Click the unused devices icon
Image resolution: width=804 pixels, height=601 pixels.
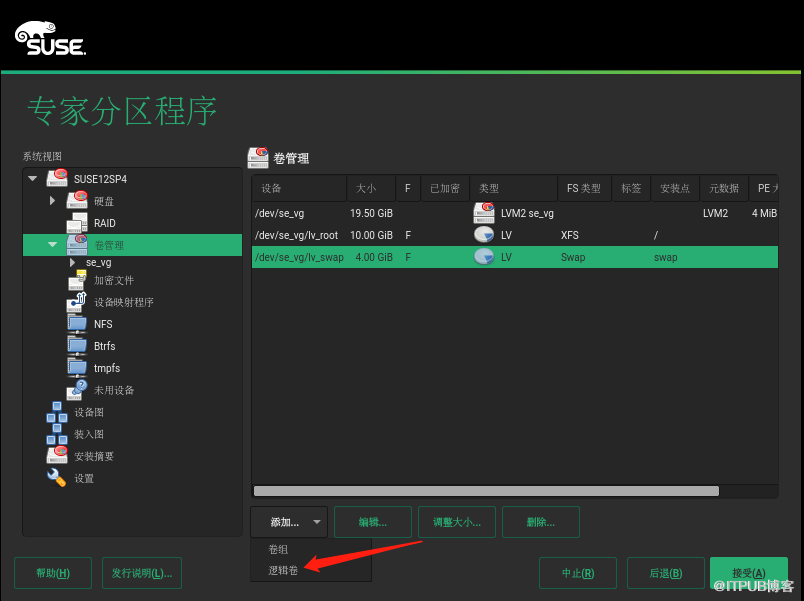pyautogui.click(x=77, y=390)
